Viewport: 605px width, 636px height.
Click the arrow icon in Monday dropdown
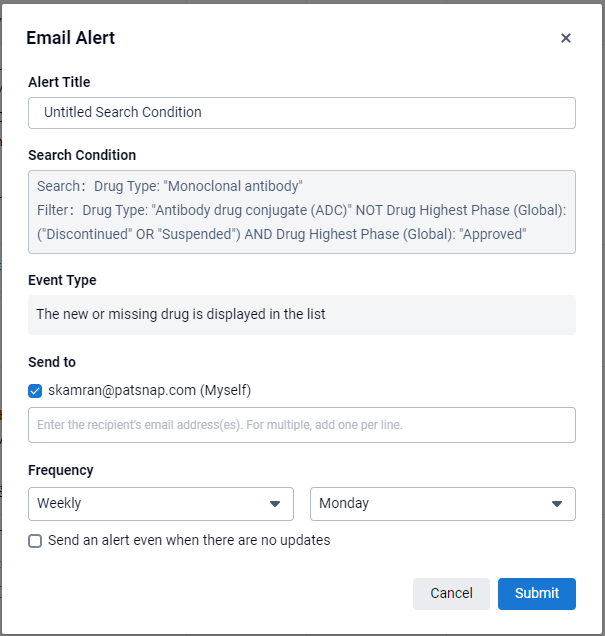tap(557, 504)
